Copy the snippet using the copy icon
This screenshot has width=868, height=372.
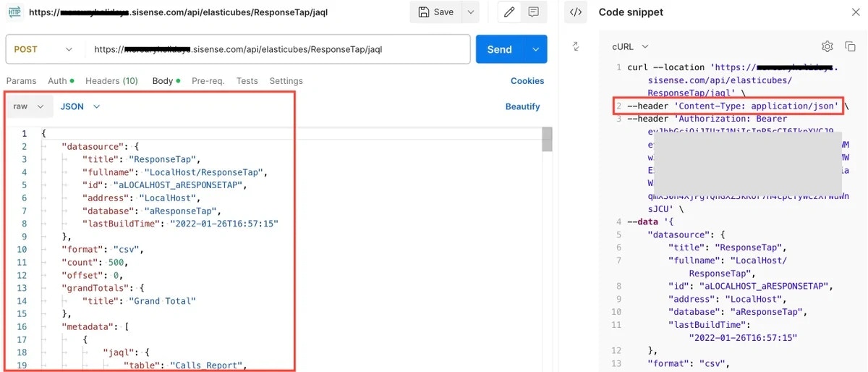pyautogui.click(x=851, y=46)
